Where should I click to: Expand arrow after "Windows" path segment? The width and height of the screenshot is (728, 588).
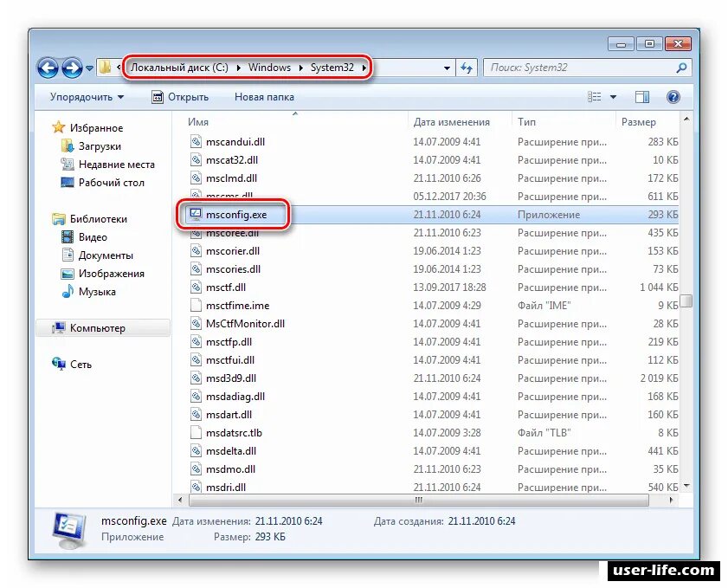point(301,68)
